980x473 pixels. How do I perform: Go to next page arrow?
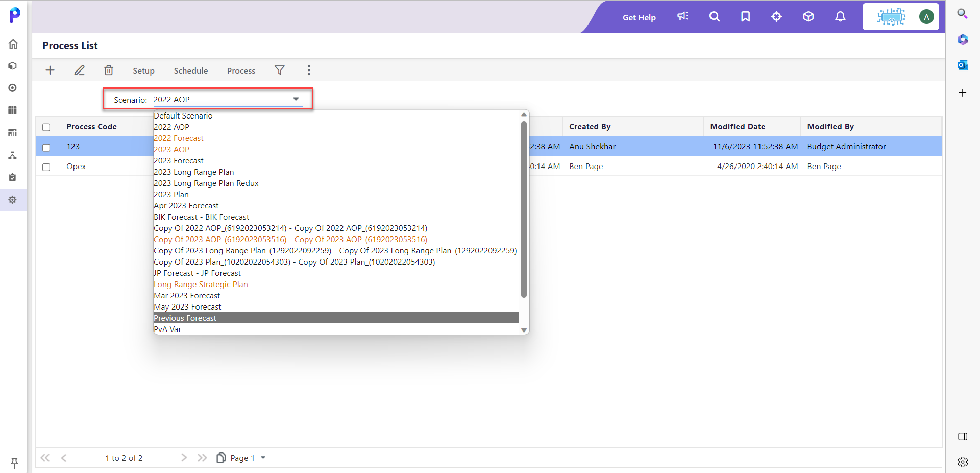click(x=184, y=458)
